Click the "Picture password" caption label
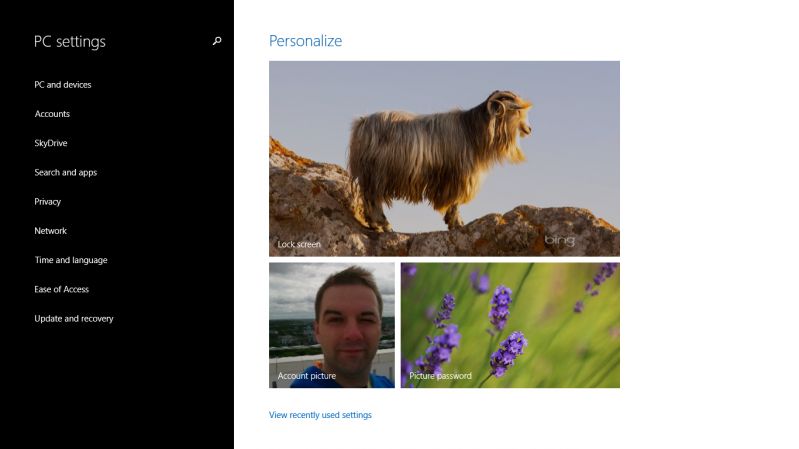 coord(440,376)
